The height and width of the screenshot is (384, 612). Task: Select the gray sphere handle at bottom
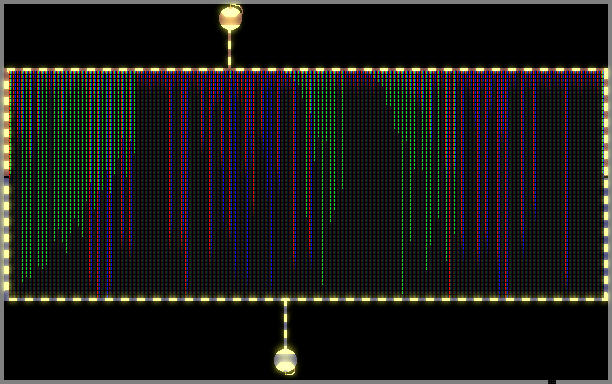(285, 360)
